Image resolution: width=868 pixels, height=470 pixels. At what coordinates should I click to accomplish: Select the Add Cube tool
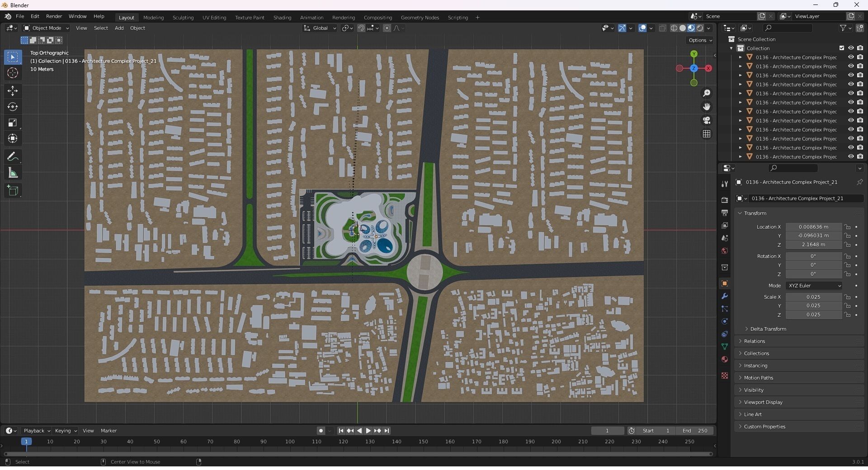tap(13, 191)
